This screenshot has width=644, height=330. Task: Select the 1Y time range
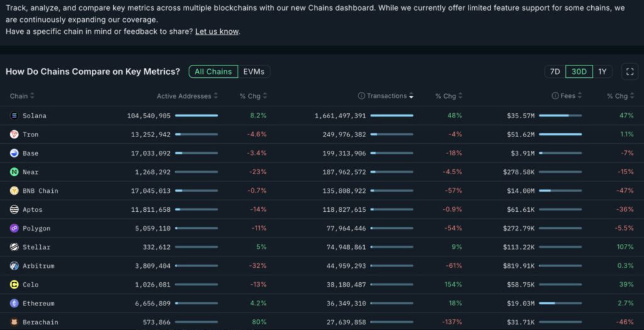(602, 72)
